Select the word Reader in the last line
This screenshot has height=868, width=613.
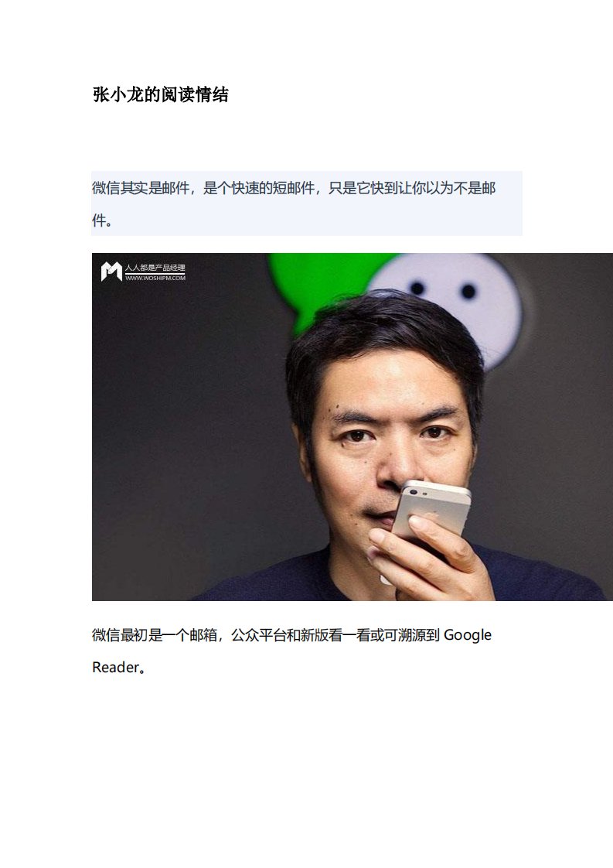click(x=114, y=668)
